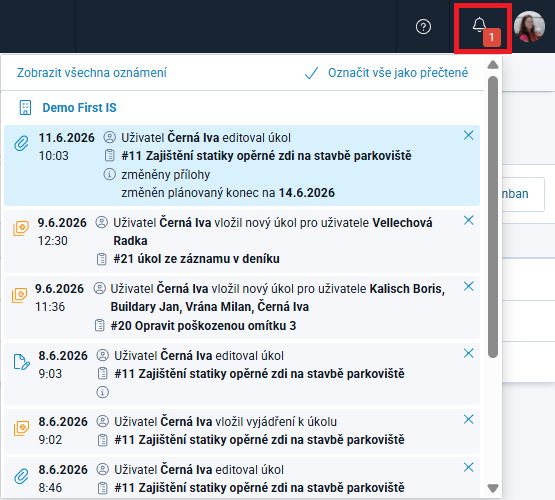Click orange icon on 8.6.2026 9:02 notification
This screenshot has height=500, width=555.
pos(21,428)
